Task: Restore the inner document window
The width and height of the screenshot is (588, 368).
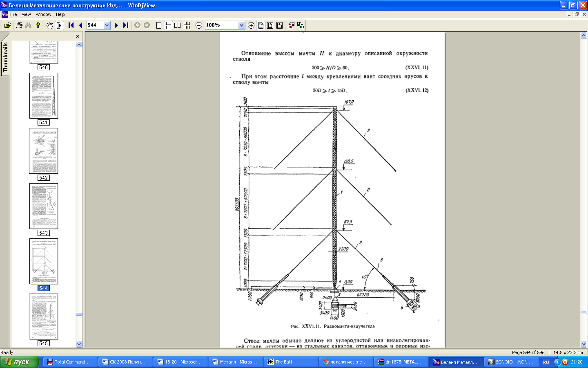Action: 577,14
